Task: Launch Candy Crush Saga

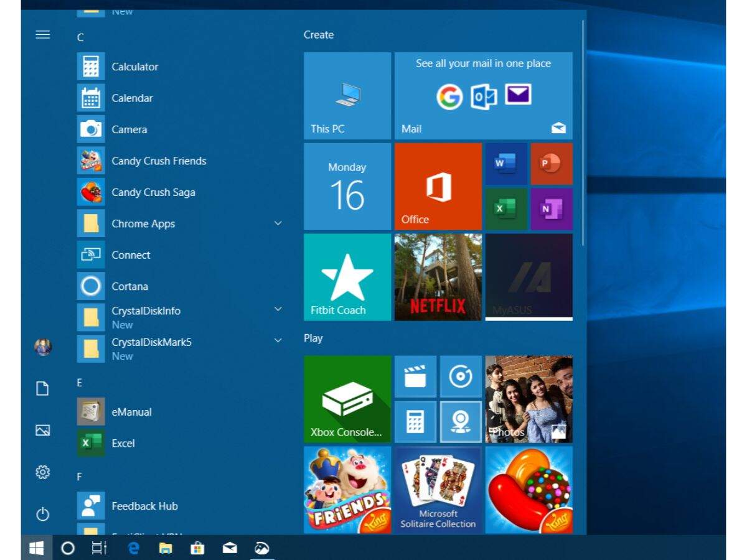Action: pyautogui.click(x=154, y=192)
